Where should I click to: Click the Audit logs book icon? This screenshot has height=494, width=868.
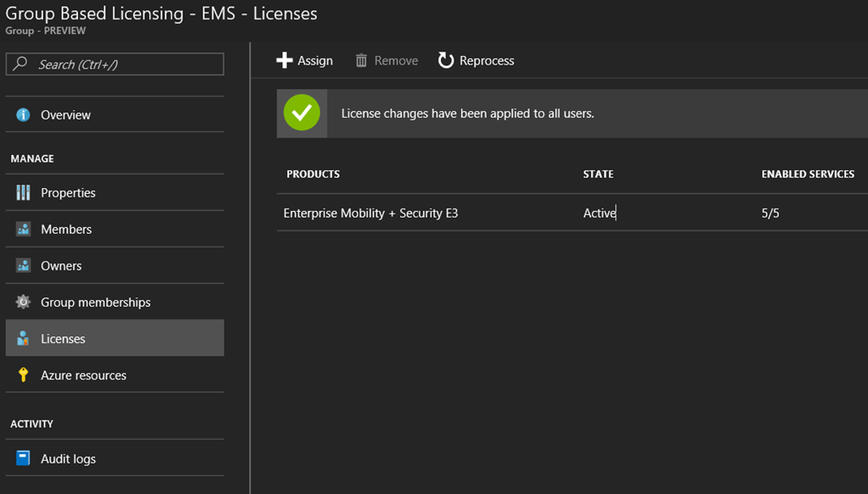click(23, 459)
